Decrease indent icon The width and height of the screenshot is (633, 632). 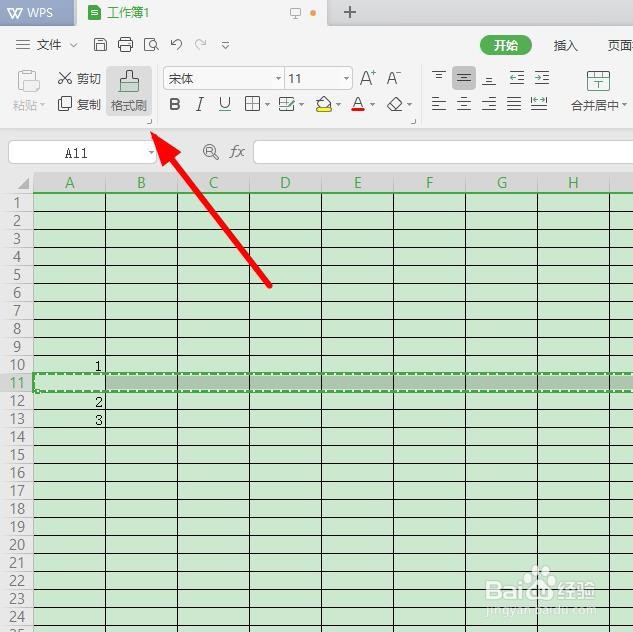point(517,77)
